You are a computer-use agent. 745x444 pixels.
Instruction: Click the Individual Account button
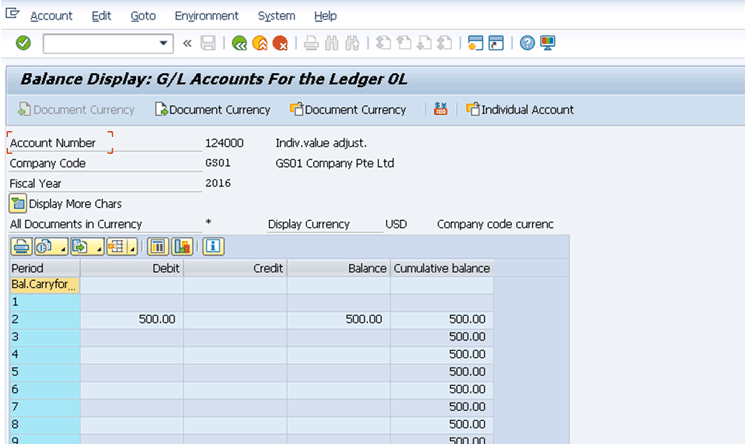520,110
